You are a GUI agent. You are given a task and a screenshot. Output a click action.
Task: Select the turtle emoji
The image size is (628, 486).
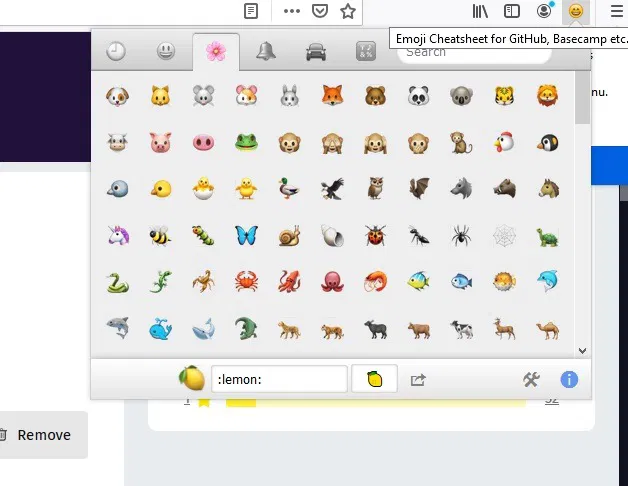[x=547, y=238]
